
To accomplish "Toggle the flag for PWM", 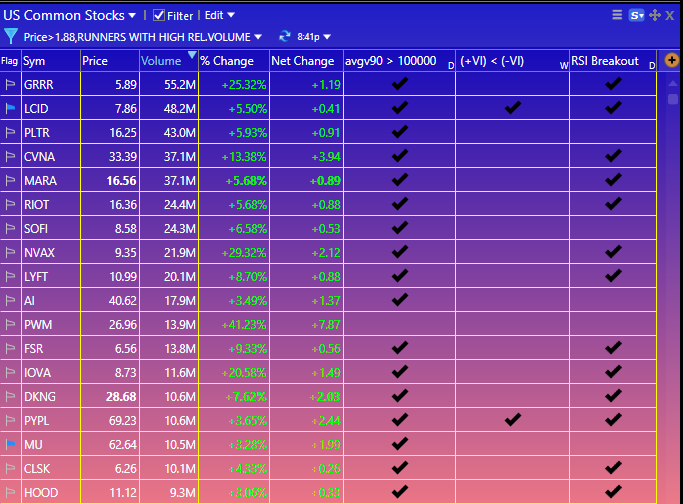I will 10,325.
